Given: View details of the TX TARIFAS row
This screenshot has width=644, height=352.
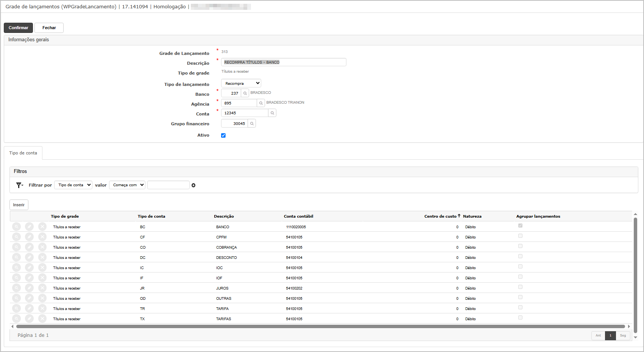Looking at the screenshot, I should [17, 319].
